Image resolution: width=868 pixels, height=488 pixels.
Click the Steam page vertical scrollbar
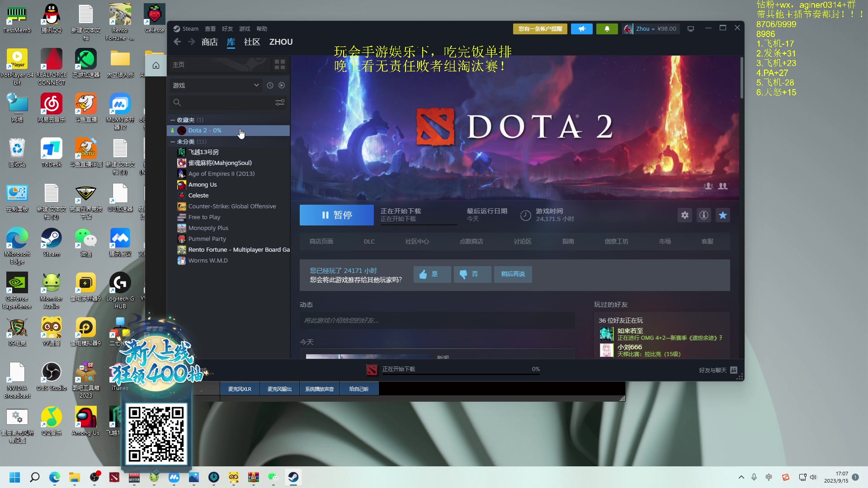point(741,77)
